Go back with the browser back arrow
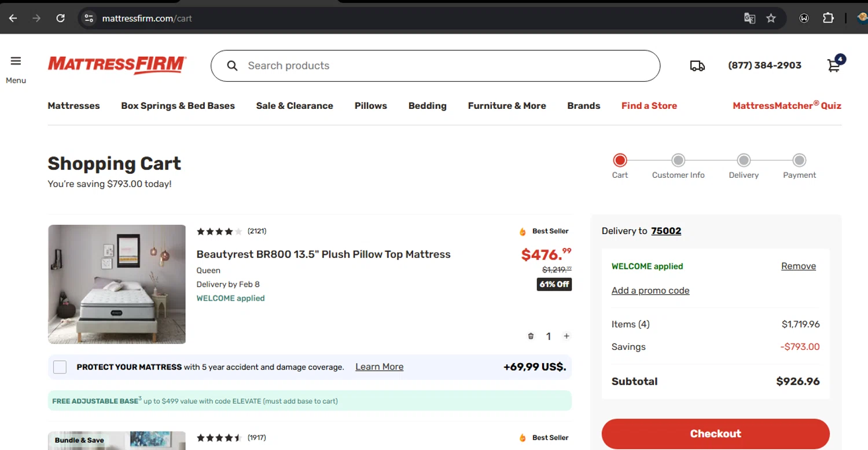The image size is (868, 450). [x=13, y=18]
